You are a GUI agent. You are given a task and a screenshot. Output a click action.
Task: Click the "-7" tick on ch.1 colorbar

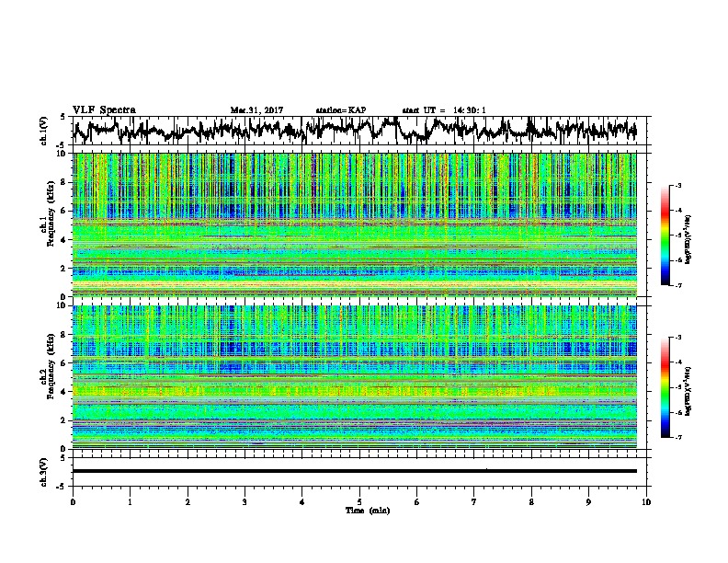[678, 285]
